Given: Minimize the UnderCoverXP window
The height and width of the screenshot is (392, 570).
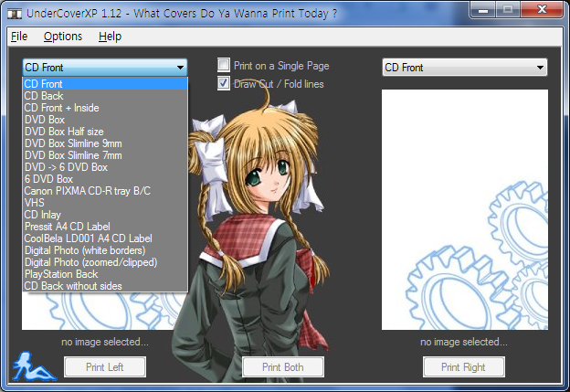Looking at the screenshot, I should [x=483, y=10].
